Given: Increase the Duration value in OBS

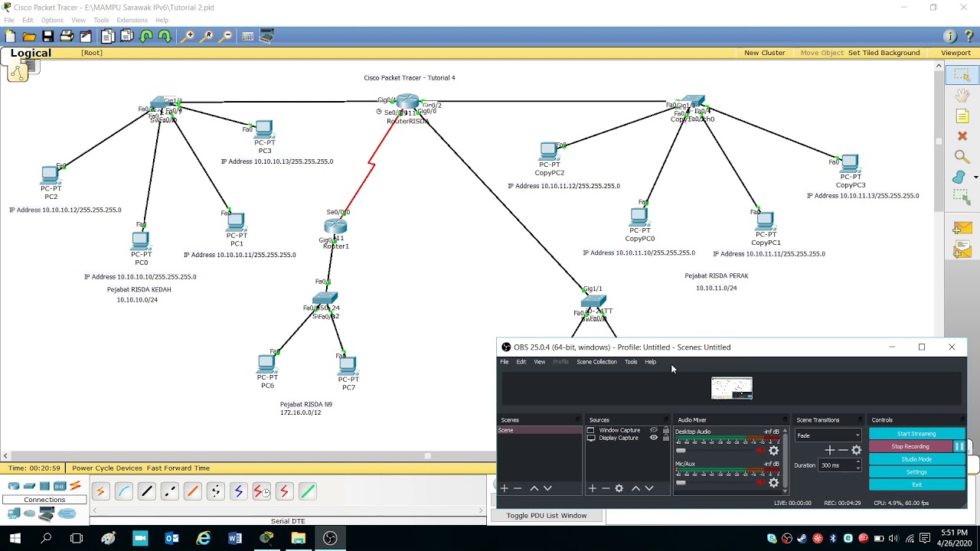Looking at the screenshot, I should pyautogui.click(x=857, y=463).
